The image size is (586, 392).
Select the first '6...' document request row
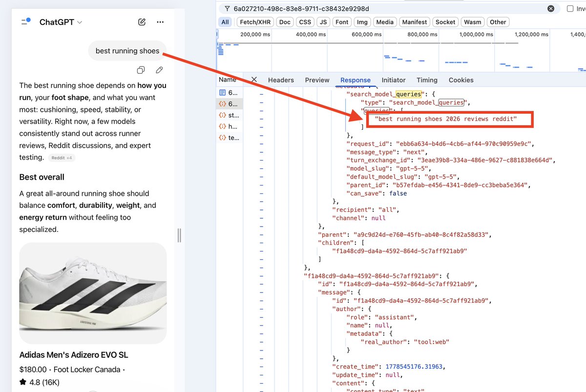click(230, 92)
